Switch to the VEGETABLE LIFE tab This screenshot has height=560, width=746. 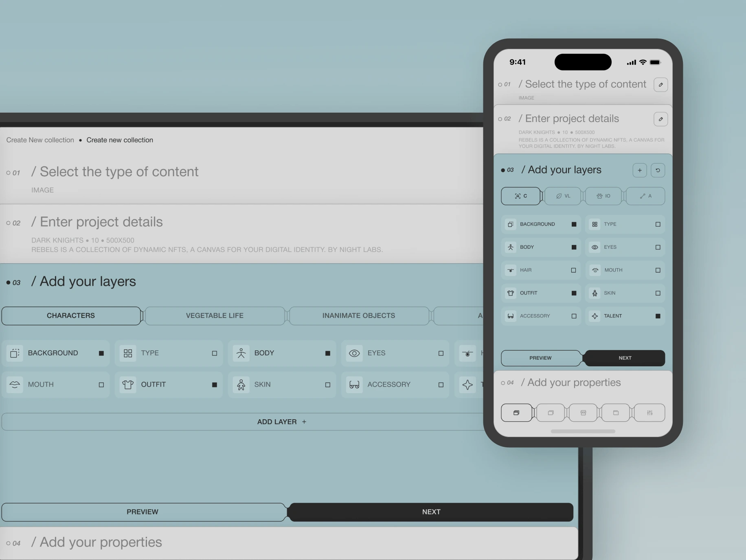(215, 316)
